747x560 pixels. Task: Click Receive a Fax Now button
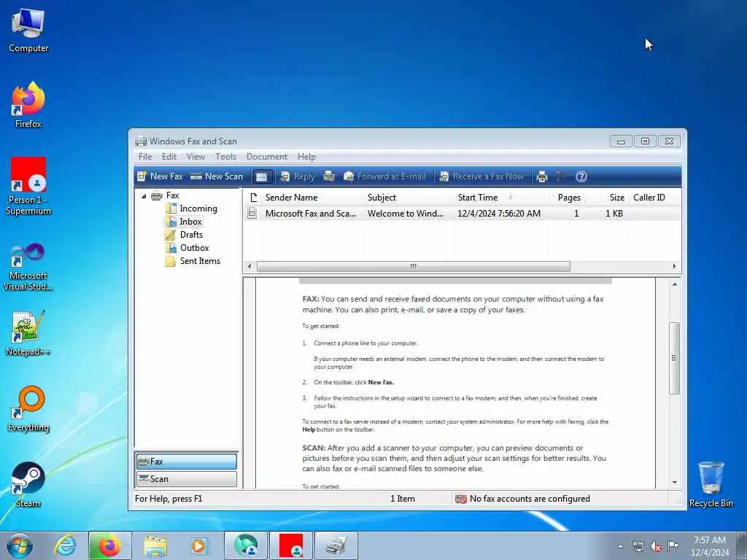[x=481, y=176]
